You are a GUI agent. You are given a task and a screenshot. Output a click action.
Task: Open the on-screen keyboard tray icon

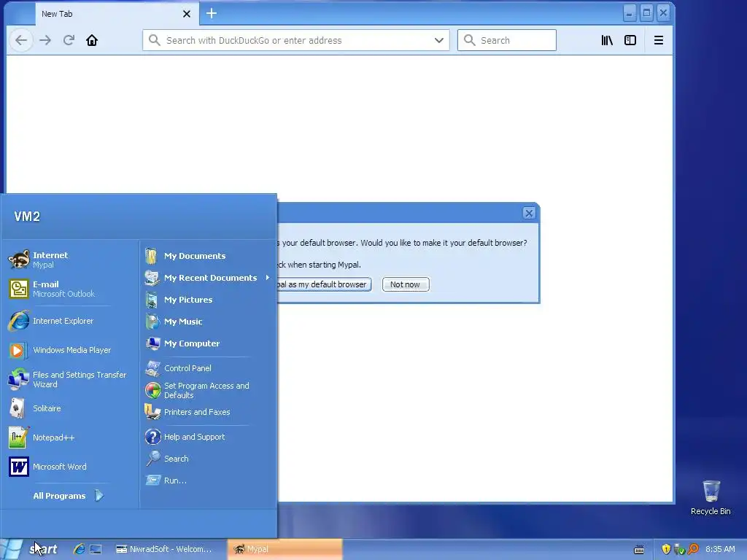(639, 550)
